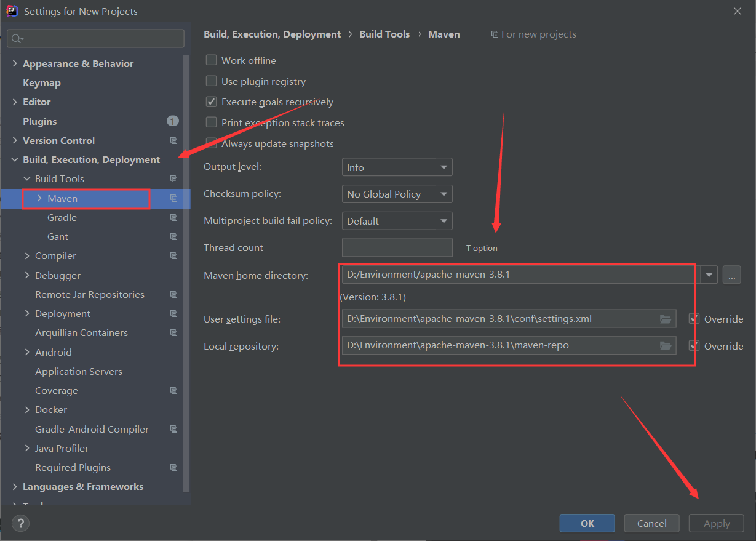Click the copy icon next to Gant
This screenshot has height=541, width=756.
[x=173, y=236]
